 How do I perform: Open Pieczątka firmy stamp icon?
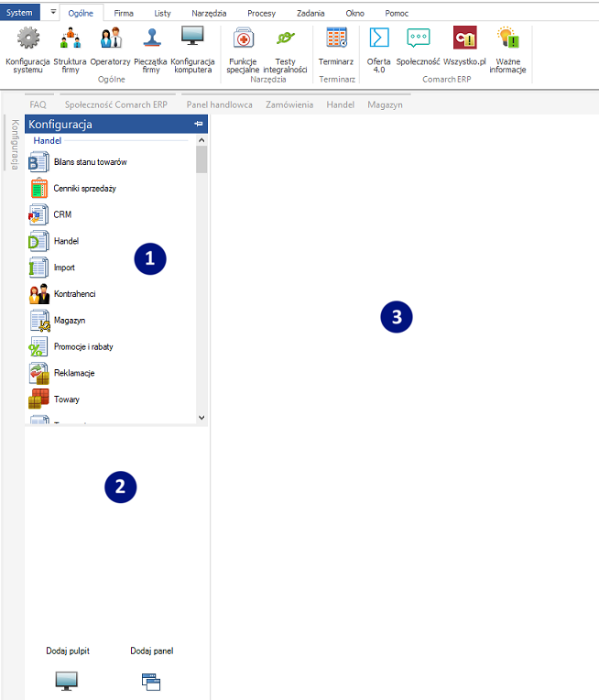click(x=152, y=38)
